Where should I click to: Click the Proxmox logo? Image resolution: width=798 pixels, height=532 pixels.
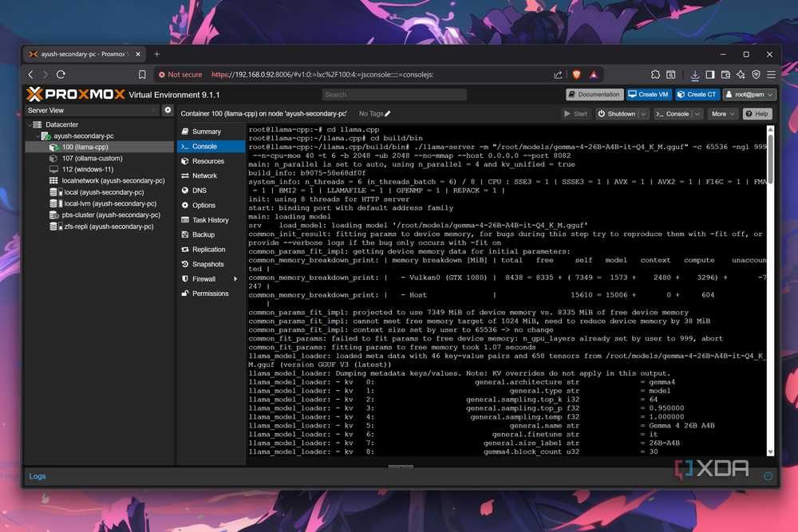point(75,94)
